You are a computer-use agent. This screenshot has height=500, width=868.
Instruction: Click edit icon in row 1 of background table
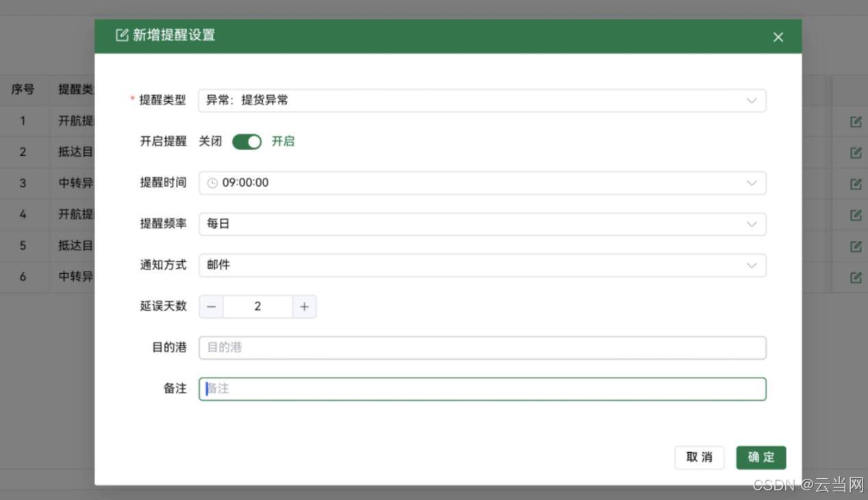click(x=855, y=122)
